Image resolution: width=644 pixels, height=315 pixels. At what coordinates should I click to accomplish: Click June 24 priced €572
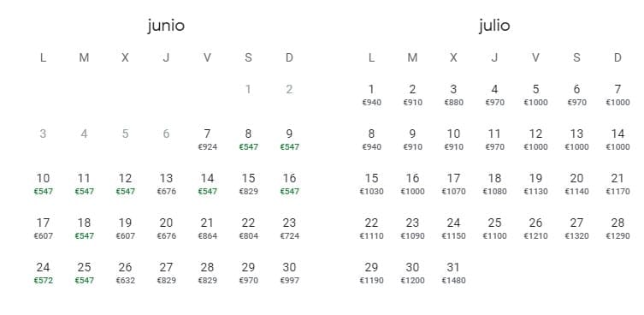[43, 273]
